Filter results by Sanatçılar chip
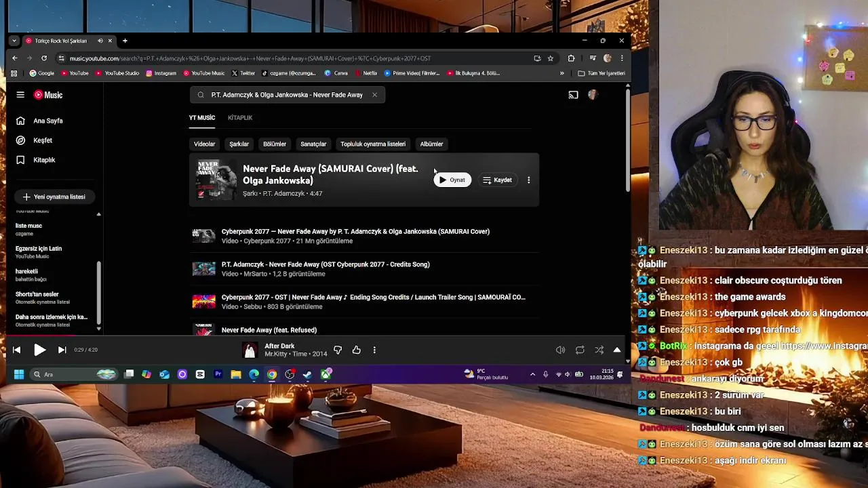Screen dimensions: 868x488 (x=313, y=144)
